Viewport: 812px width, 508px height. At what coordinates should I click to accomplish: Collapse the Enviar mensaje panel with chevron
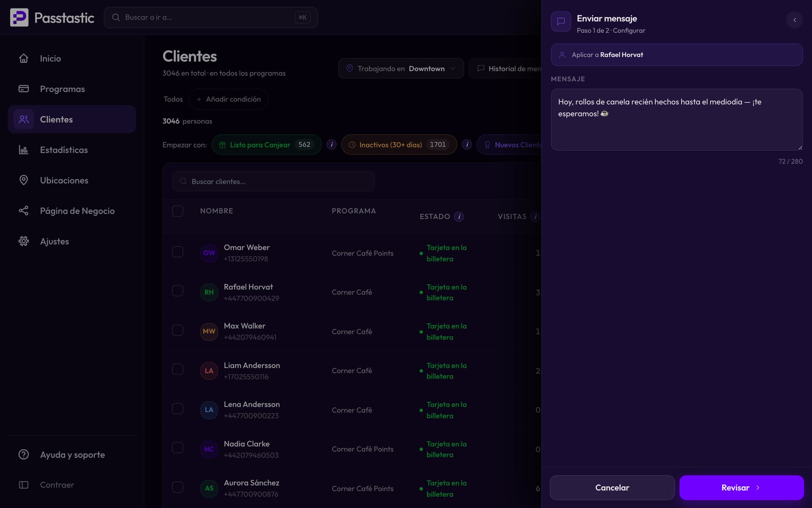click(794, 20)
